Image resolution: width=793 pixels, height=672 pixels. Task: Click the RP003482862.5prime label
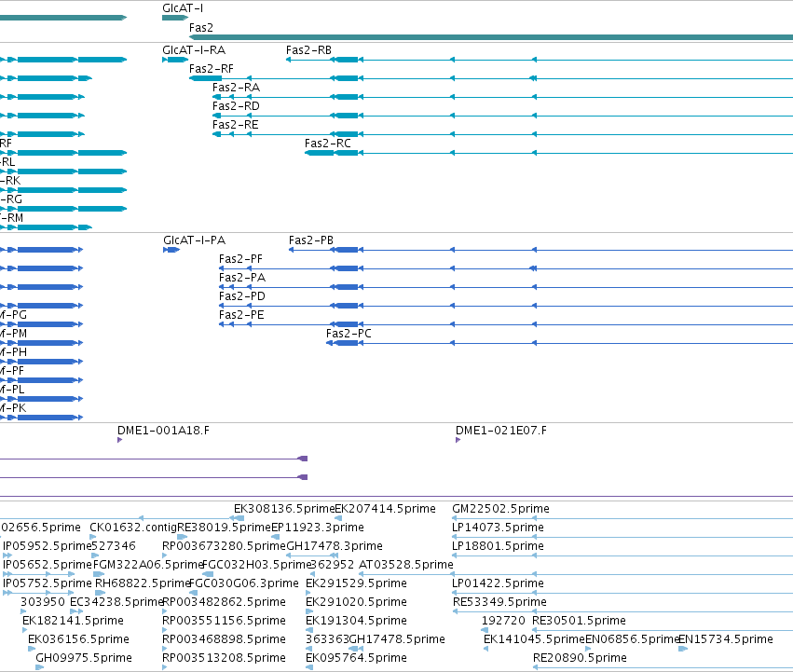[x=224, y=602]
